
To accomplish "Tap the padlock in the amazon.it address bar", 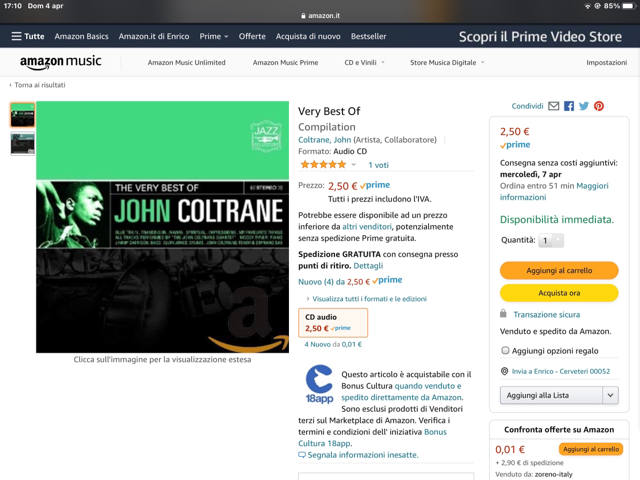I will pos(303,16).
